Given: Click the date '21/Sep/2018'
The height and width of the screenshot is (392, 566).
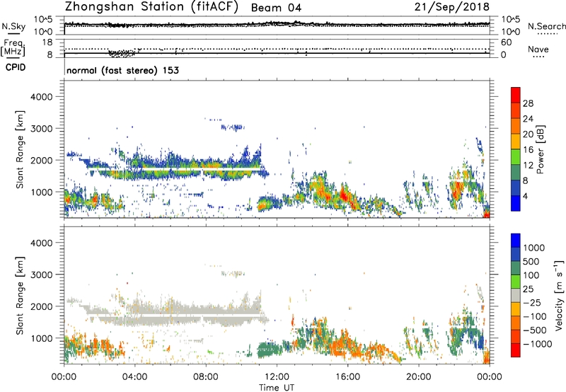Looking at the screenshot, I should click(452, 6).
